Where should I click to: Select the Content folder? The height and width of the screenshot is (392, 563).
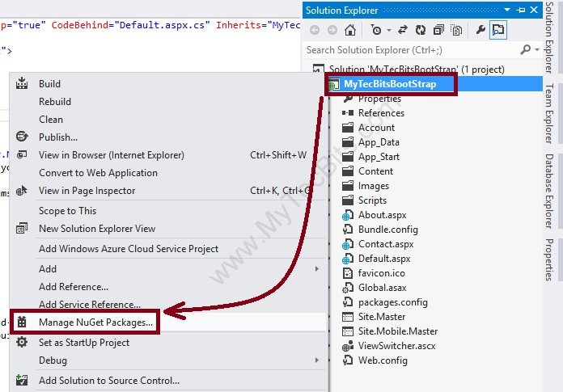tap(375, 171)
